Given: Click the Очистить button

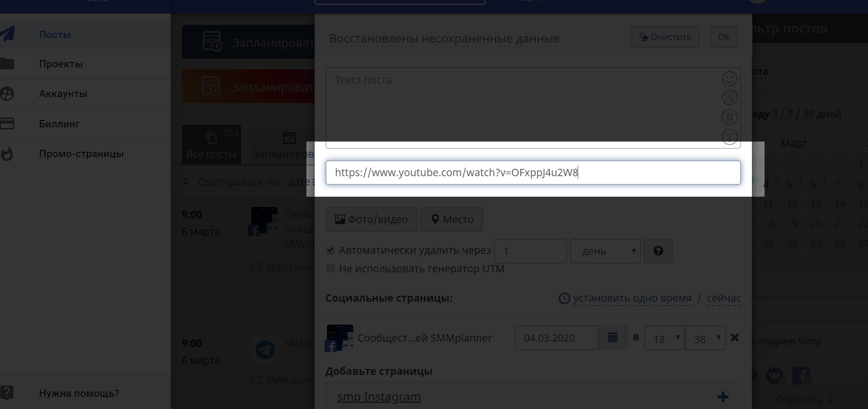Looking at the screenshot, I should point(666,37).
